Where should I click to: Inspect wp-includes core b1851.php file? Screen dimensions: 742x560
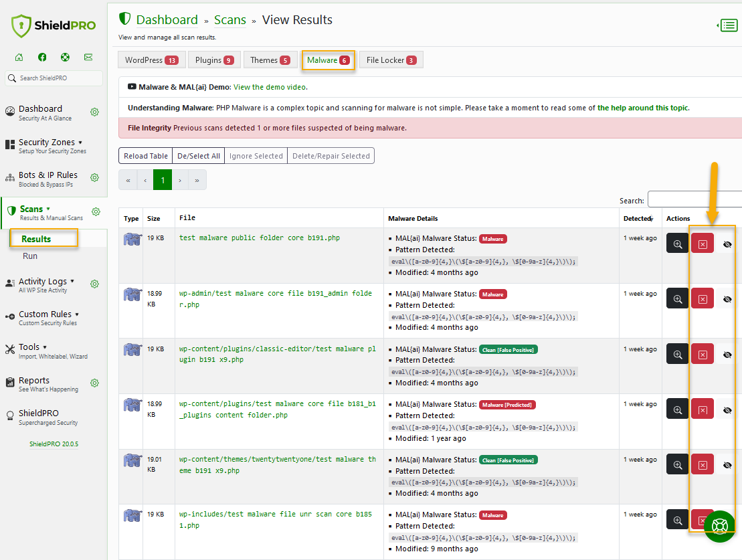tap(677, 520)
